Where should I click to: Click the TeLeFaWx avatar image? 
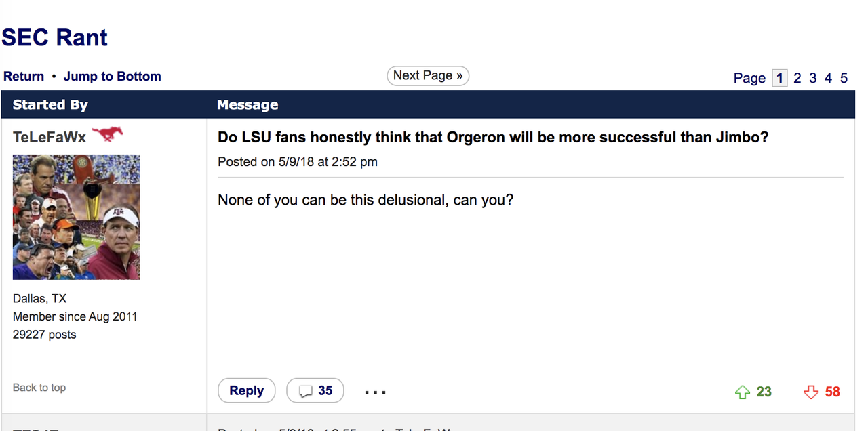coord(77,217)
